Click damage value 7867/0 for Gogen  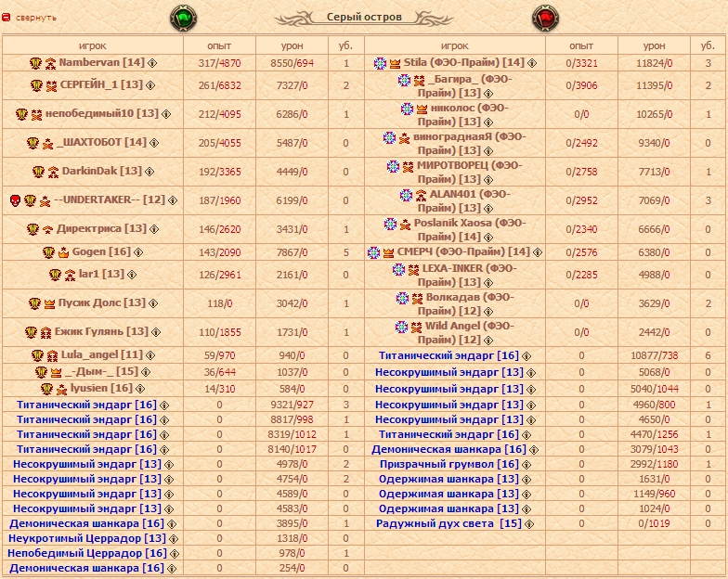(x=292, y=252)
